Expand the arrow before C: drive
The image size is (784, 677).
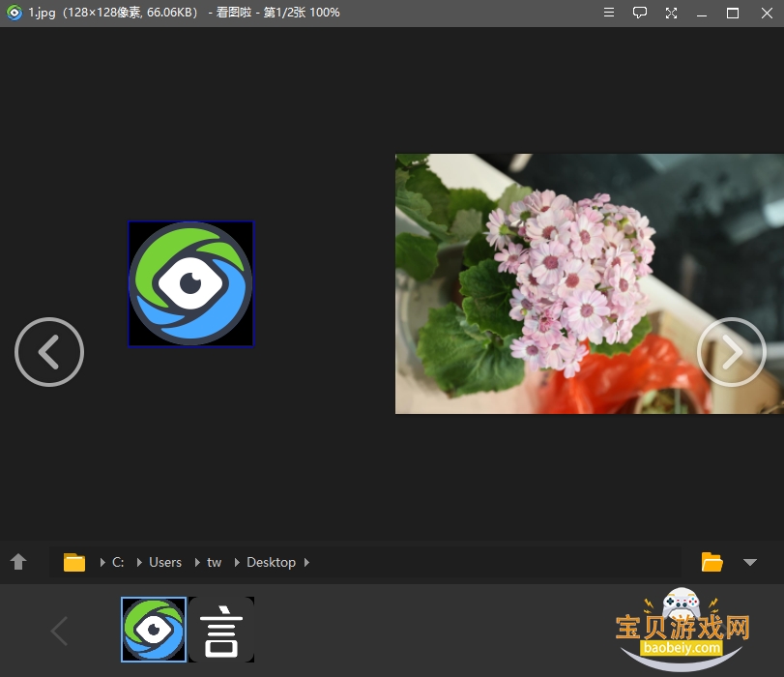pos(102,563)
